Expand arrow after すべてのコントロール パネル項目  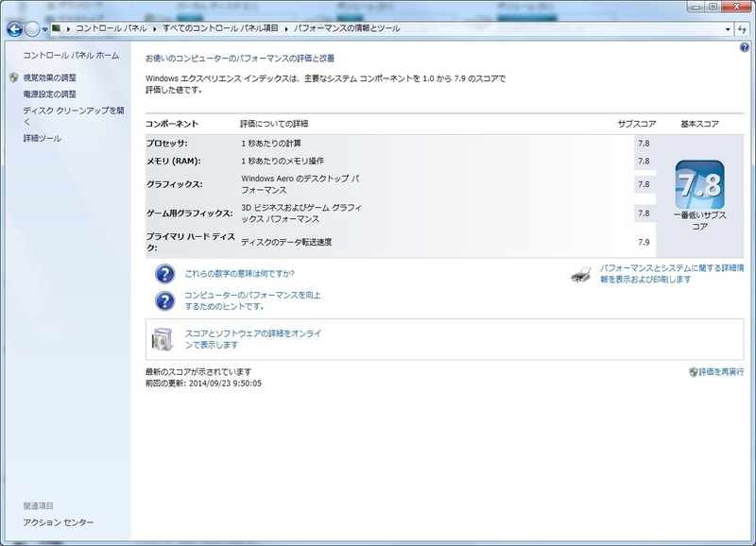click(286, 29)
